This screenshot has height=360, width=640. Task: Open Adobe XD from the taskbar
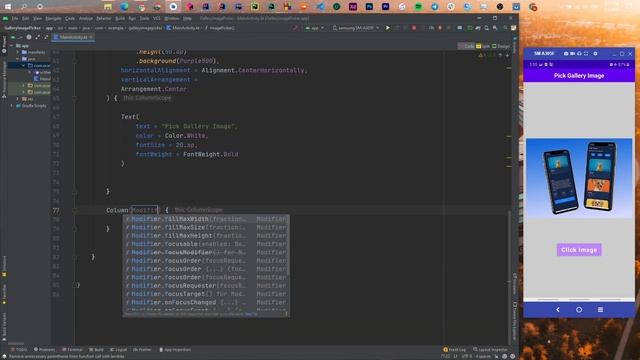coord(353,7)
